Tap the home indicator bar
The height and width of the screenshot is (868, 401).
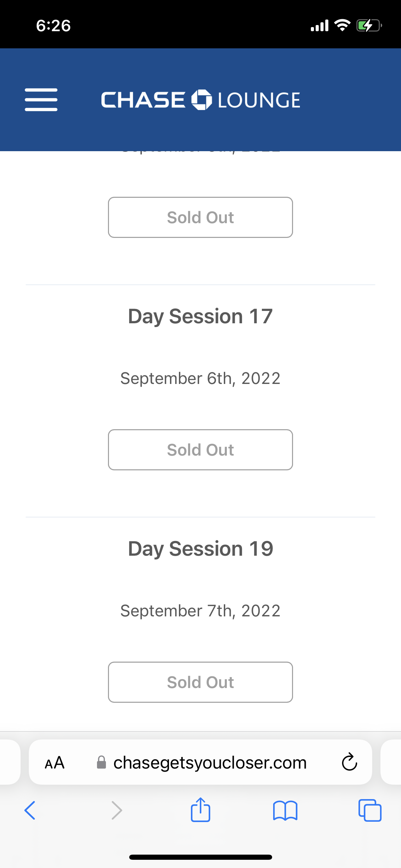[x=200, y=857]
